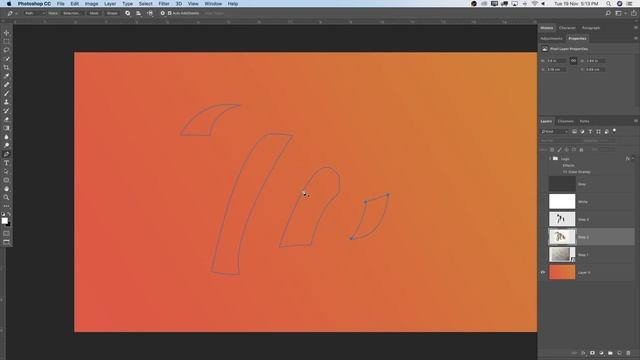Open path arrangement options
This screenshot has width=640, height=360.
tap(150, 13)
